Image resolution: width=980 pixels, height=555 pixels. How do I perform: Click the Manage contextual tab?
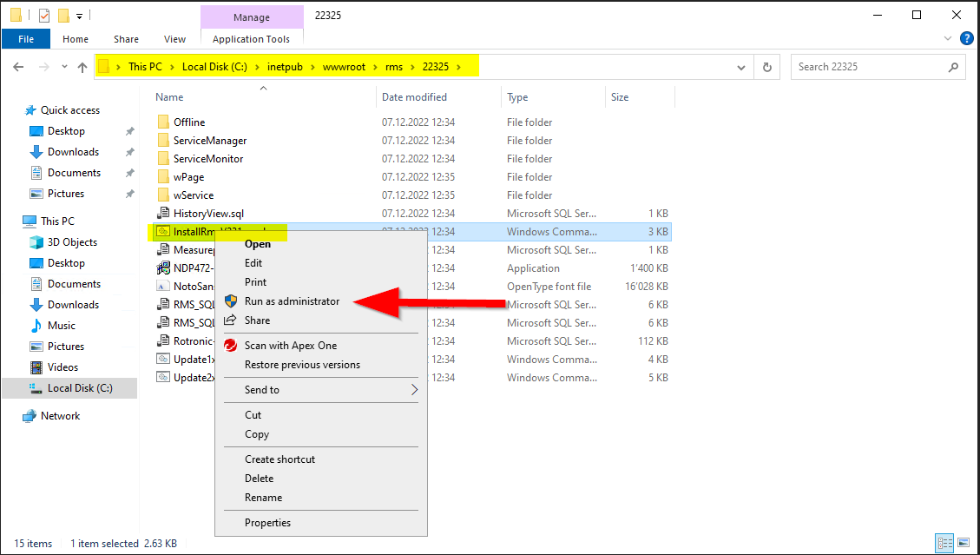tap(252, 17)
